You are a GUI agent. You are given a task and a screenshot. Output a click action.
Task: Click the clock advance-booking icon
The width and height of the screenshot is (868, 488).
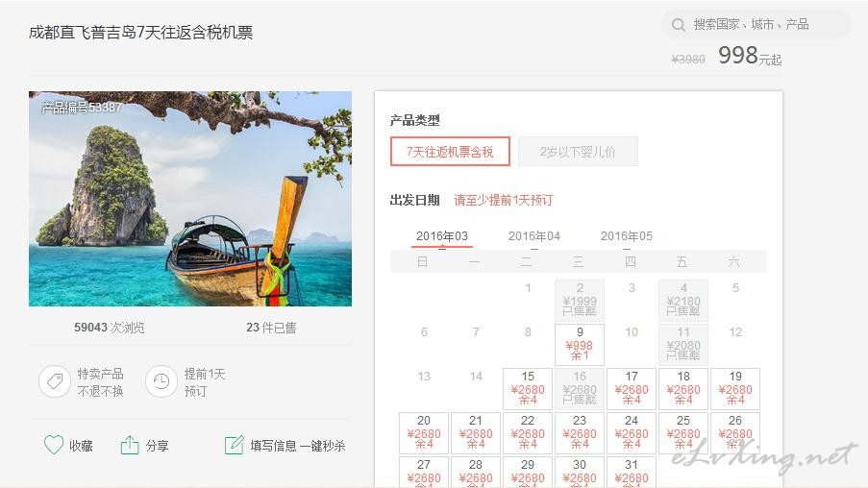click(x=161, y=381)
